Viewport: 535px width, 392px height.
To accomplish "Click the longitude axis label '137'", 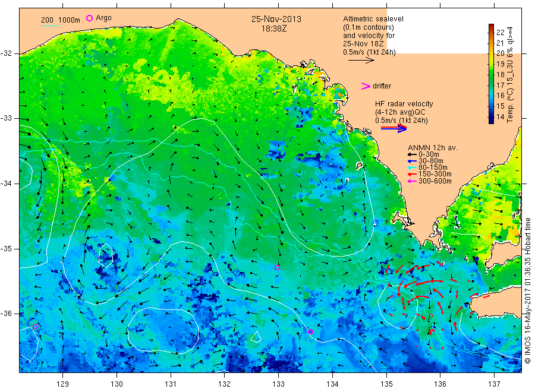I will [x=494, y=384].
